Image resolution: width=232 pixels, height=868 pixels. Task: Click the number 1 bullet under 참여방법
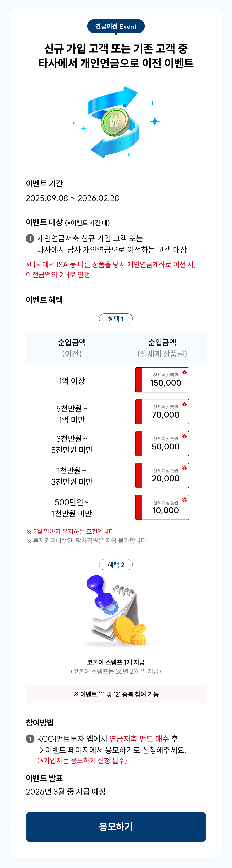click(30, 739)
